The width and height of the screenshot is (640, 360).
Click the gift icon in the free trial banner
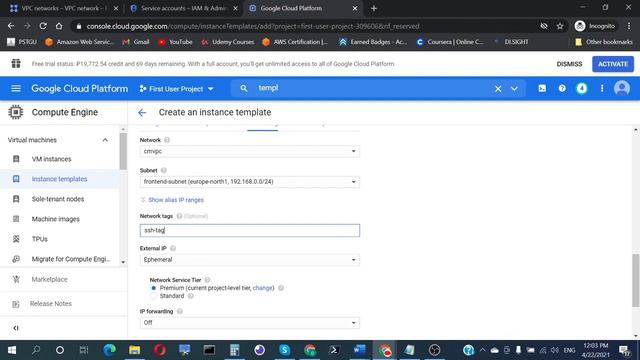(16, 63)
